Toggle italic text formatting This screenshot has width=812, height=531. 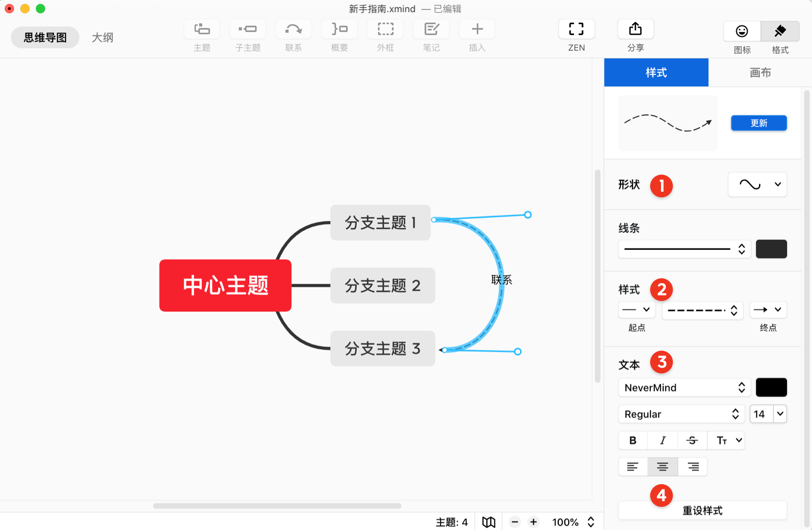tap(662, 441)
